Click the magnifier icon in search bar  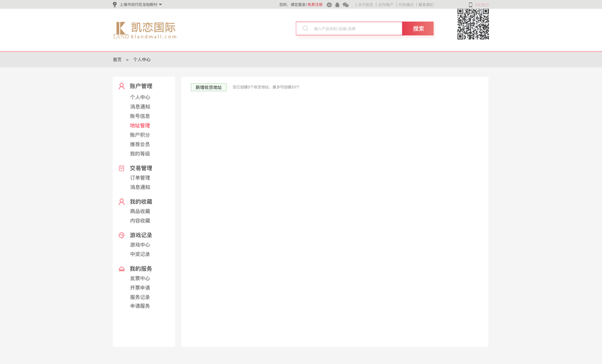coord(304,28)
